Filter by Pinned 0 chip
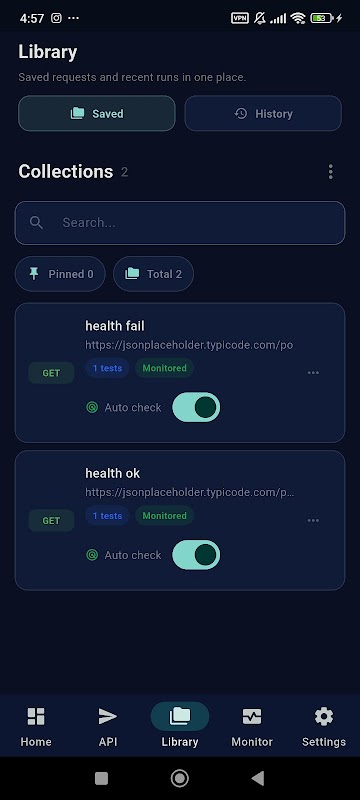This screenshot has width=360, height=800. click(x=60, y=274)
